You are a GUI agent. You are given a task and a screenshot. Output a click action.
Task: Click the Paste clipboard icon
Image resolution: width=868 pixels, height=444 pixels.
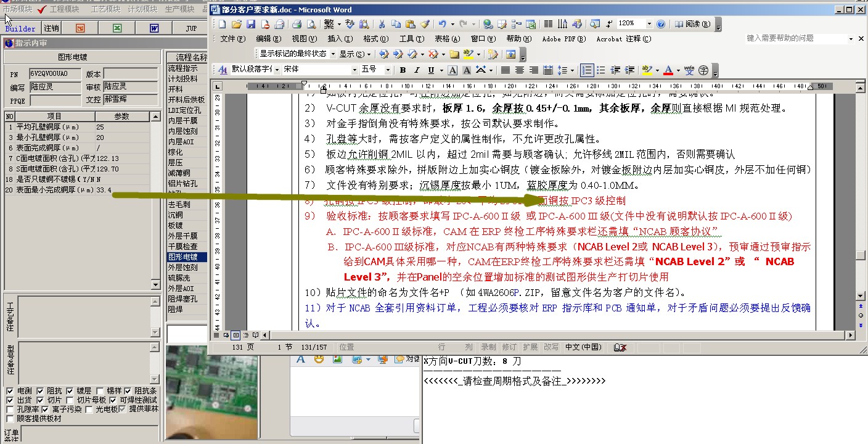pos(411,24)
